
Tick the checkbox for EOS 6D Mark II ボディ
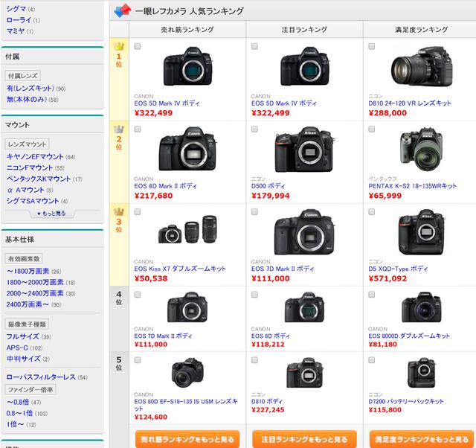(x=138, y=129)
